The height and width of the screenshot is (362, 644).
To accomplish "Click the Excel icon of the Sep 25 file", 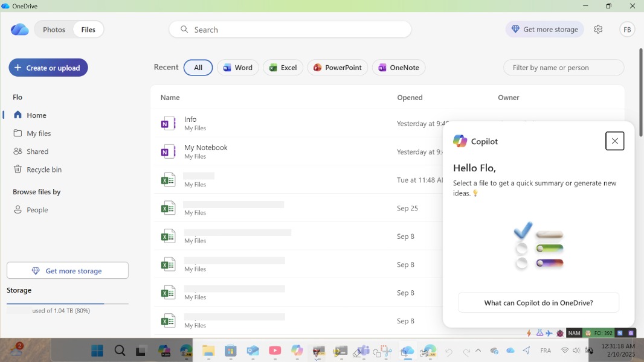I will (167, 208).
